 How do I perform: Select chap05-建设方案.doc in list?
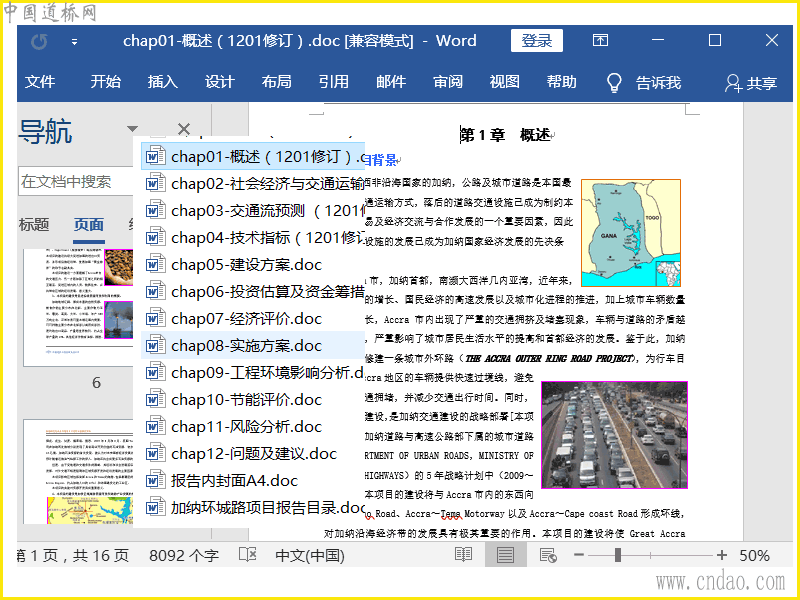pos(253,264)
